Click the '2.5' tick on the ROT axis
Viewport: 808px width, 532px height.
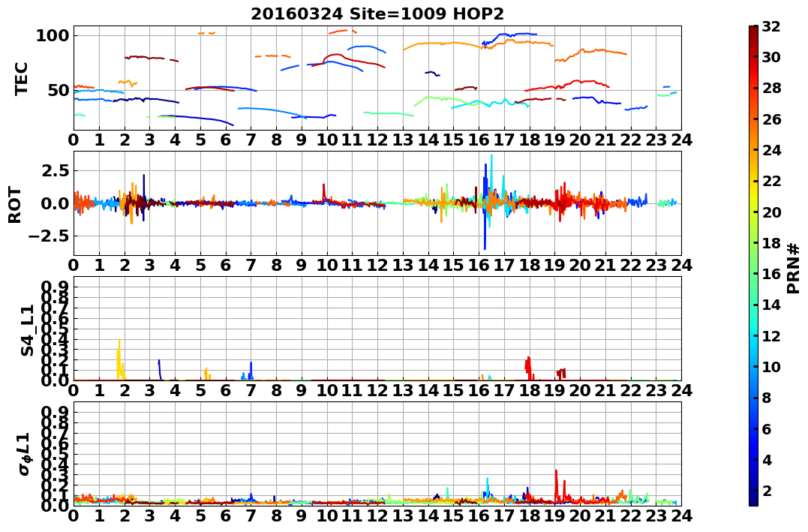(x=55, y=170)
